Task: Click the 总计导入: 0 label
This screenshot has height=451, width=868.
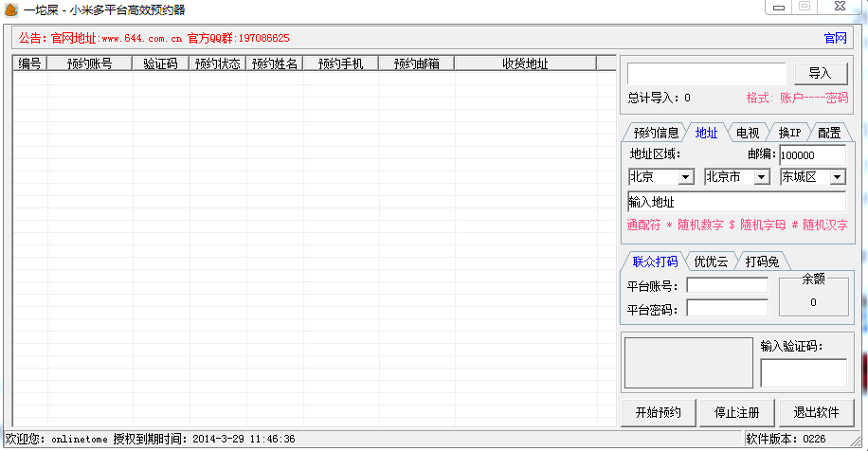Action: pos(659,98)
